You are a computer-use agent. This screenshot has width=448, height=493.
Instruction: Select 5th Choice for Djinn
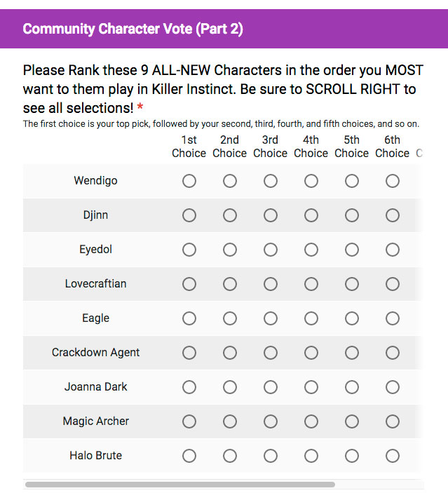click(x=352, y=215)
